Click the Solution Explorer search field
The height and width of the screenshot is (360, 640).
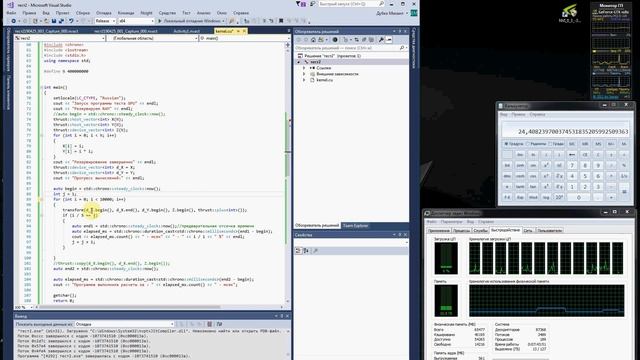point(350,48)
